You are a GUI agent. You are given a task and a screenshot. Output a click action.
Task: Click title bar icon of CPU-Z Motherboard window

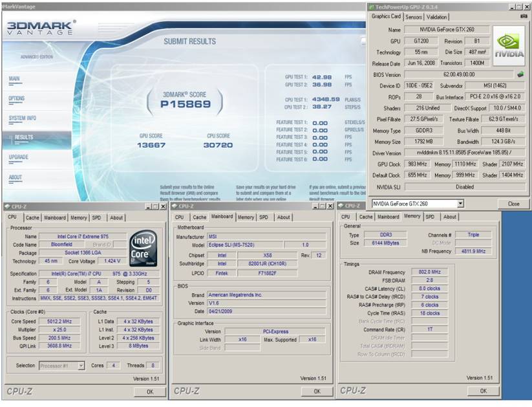coord(175,206)
